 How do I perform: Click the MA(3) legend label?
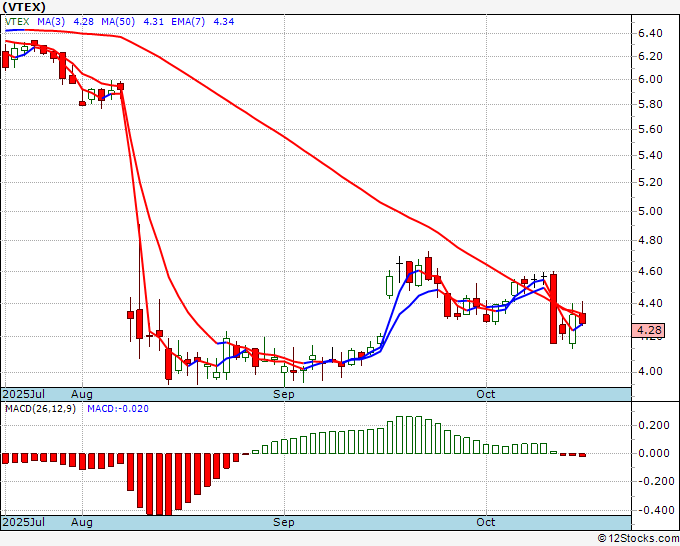(51, 22)
